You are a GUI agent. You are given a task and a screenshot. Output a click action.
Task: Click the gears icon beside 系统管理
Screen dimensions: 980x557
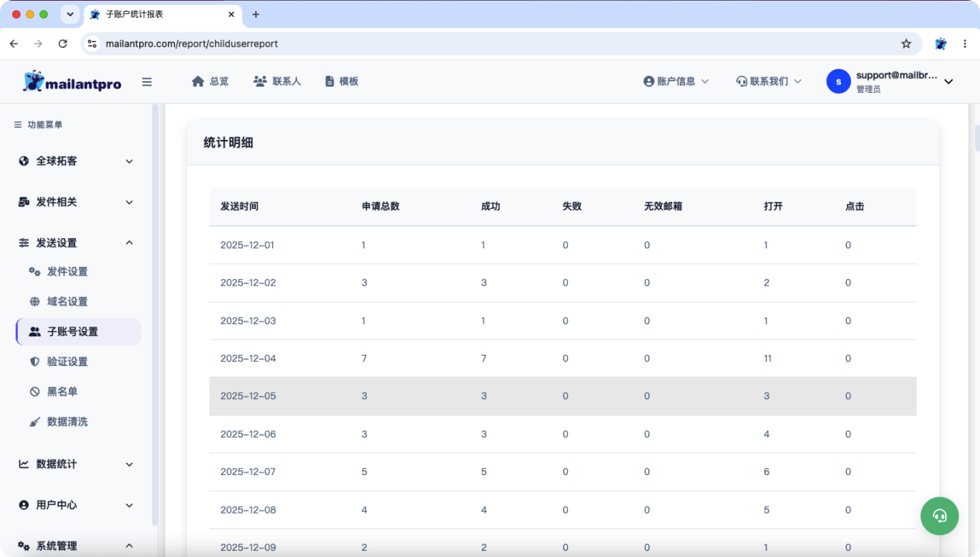[x=24, y=545]
